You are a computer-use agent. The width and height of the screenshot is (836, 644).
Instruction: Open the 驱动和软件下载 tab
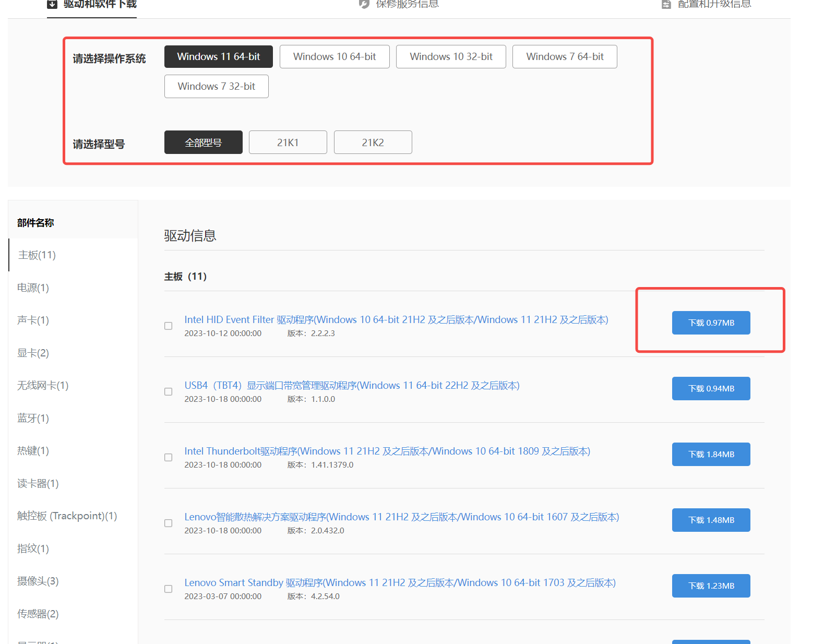pos(99,5)
